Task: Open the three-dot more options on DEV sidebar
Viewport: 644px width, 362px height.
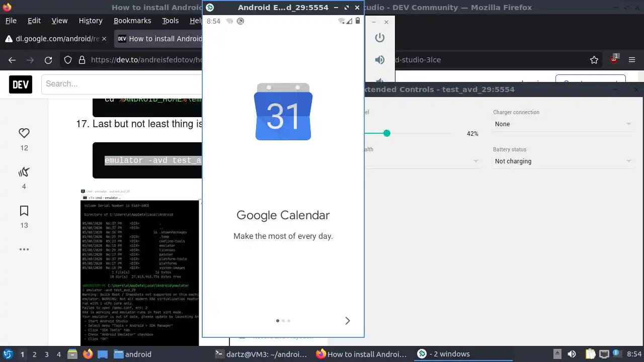Action: pos(24,249)
